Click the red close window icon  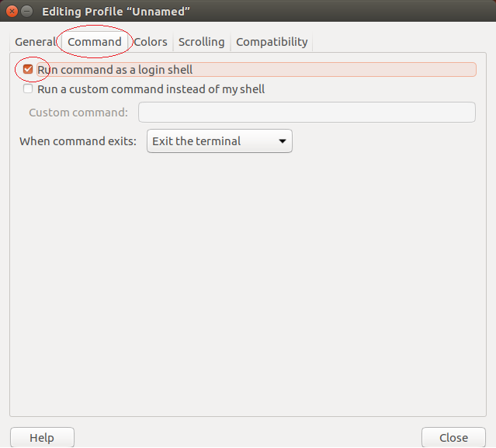click(x=12, y=12)
